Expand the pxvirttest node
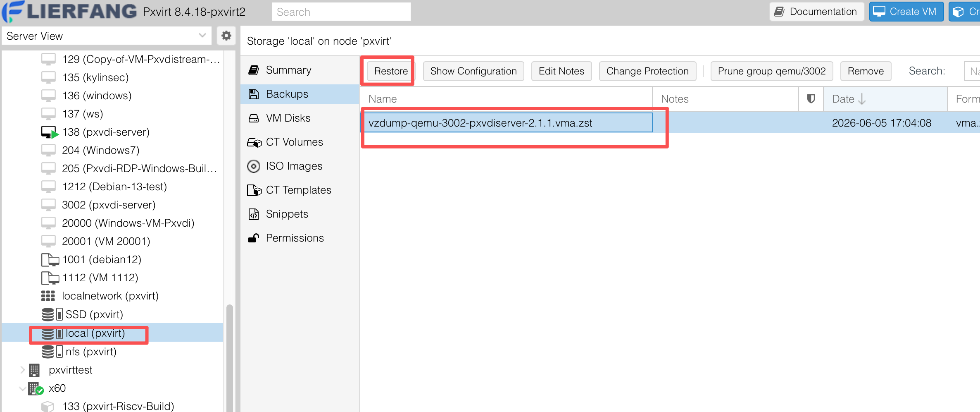The width and height of the screenshot is (980, 412). tap(23, 370)
